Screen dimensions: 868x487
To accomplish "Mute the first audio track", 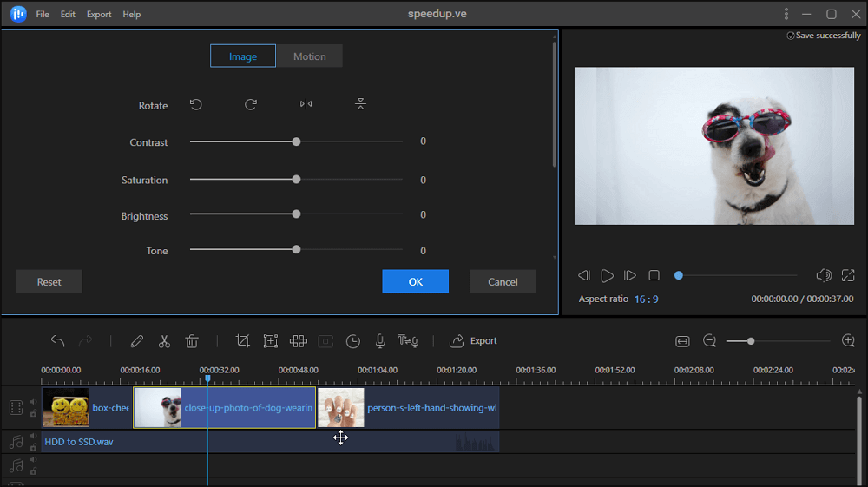I will coord(33,437).
